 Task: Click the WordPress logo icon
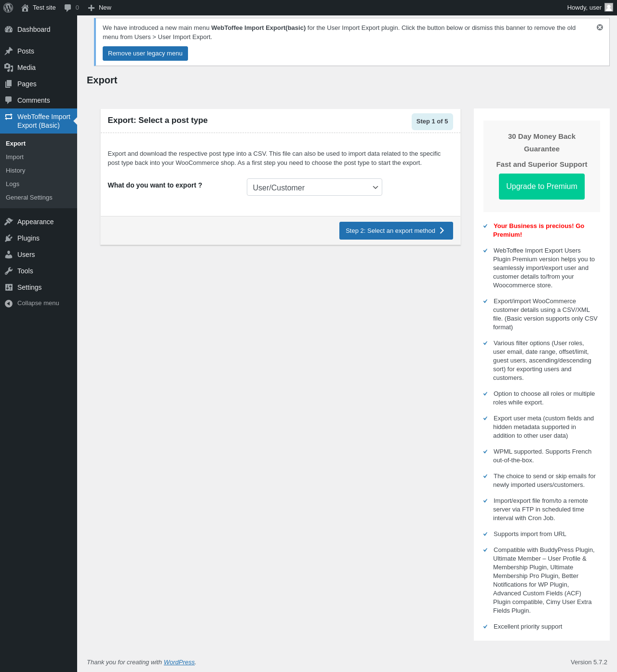8,8
